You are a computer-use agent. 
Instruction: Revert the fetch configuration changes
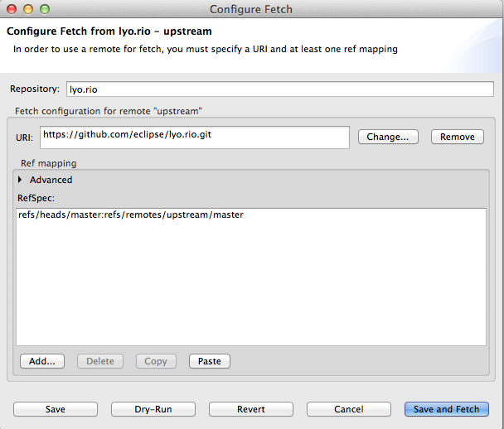(251, 409)
